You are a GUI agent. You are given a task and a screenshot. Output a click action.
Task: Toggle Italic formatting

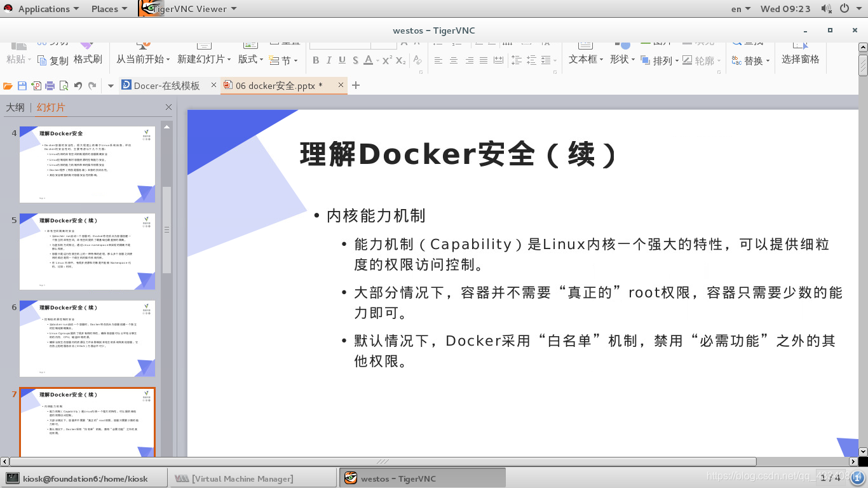coord(329,60)
